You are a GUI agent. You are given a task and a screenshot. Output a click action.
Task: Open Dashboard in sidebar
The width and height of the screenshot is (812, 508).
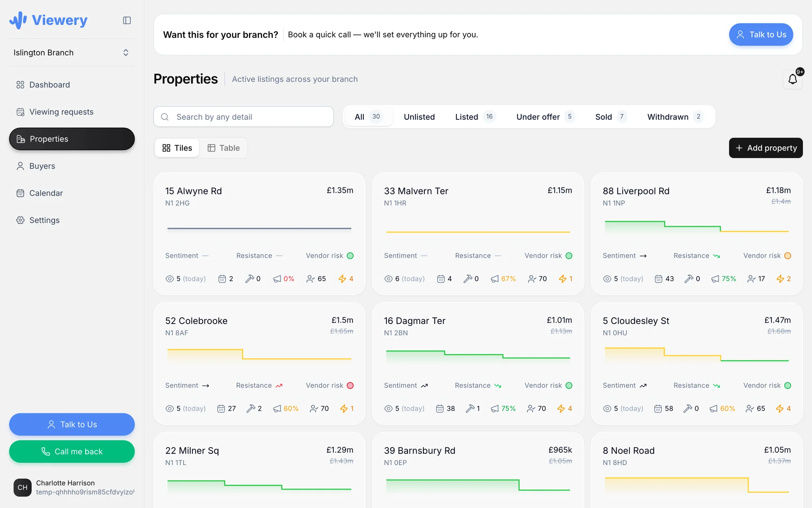point(72,85)
